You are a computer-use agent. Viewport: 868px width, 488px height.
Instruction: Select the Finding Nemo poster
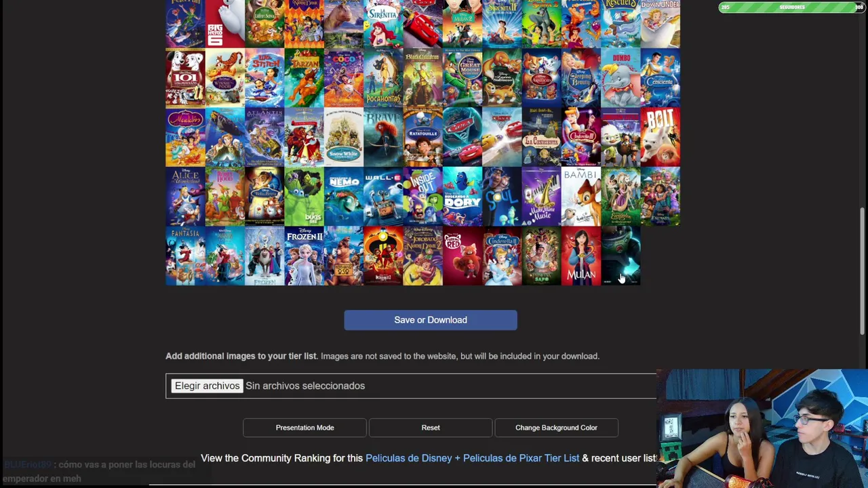pyautogui.click(x=344, y=197)
